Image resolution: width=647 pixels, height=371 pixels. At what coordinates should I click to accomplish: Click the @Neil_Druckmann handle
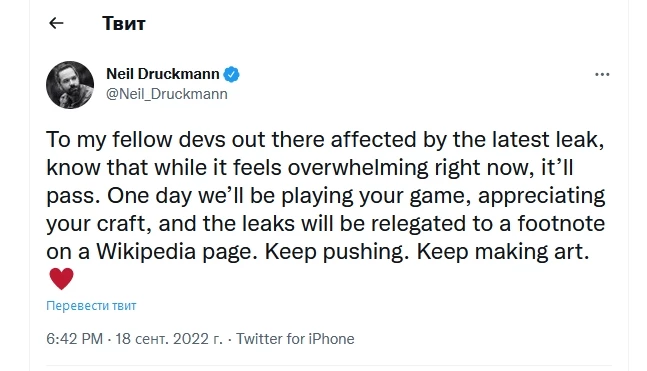coord(167,94)
